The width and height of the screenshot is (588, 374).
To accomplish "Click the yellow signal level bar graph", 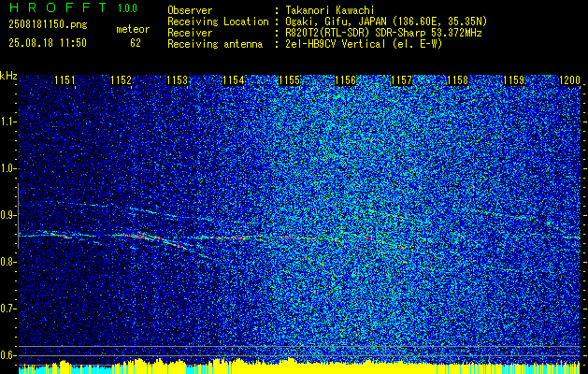I will (300, 367).
